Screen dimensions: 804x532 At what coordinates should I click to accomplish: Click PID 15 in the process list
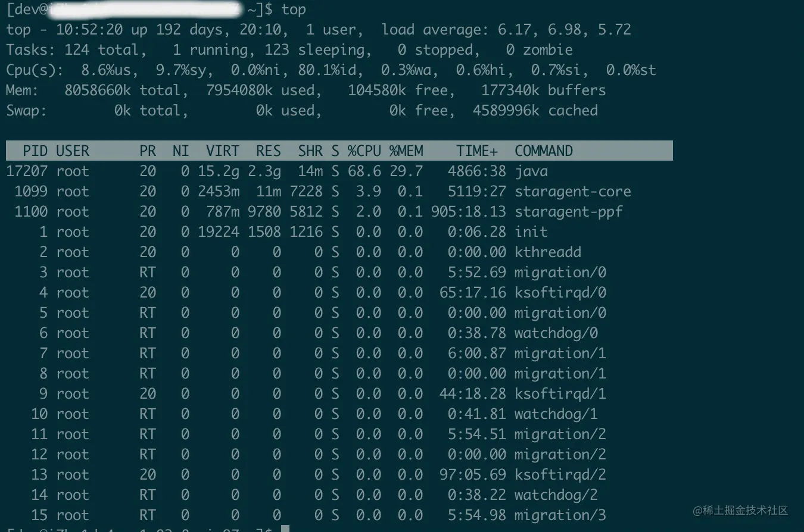tap(39, 515)
